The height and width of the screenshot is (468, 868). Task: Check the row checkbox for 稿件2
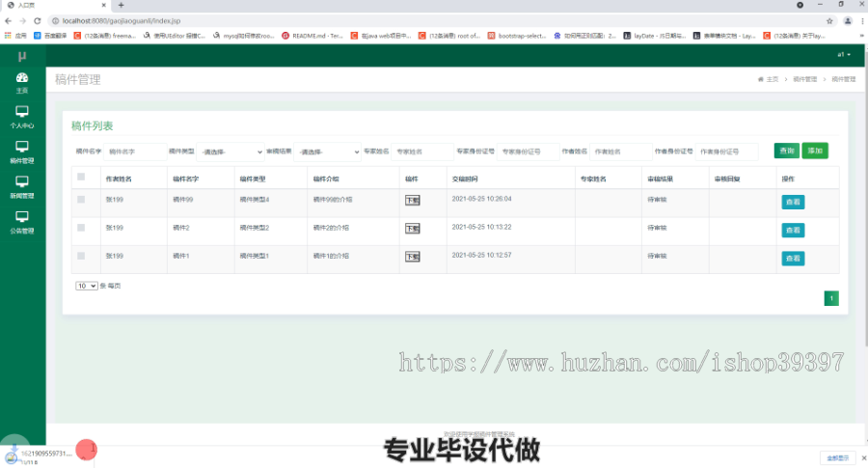point(81,228)
